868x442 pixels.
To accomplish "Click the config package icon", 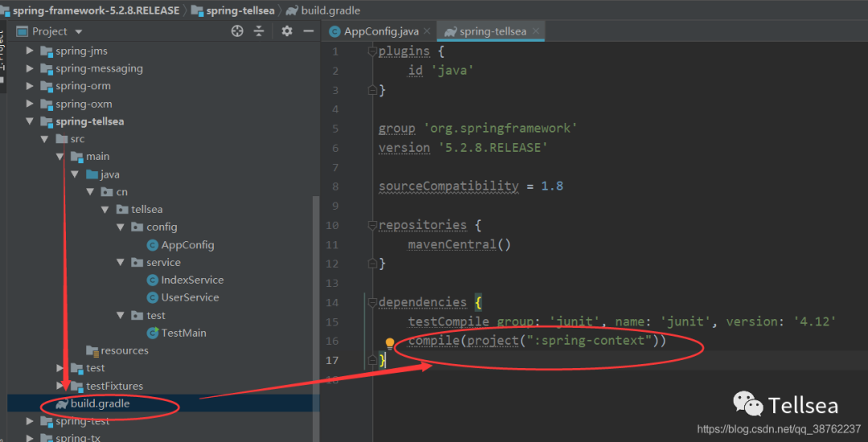I will 137,227.
